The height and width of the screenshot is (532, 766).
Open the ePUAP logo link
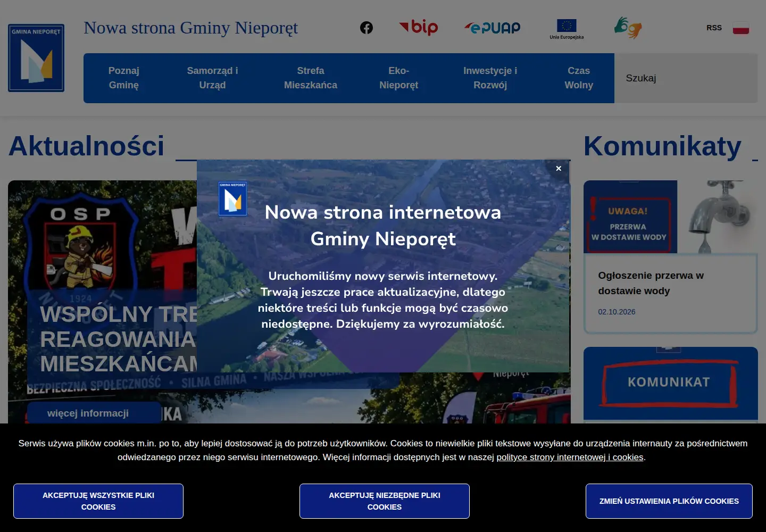[493, 28]
